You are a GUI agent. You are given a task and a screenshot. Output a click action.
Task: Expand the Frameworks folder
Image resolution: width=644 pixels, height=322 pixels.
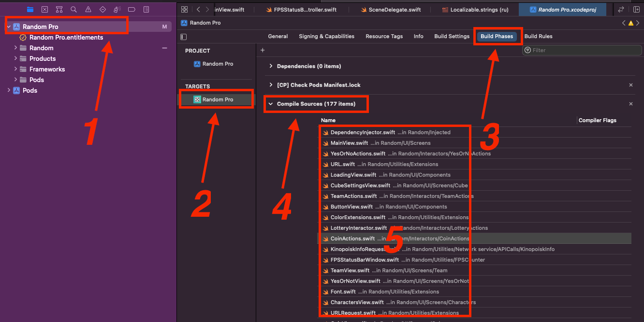point(16,69)
